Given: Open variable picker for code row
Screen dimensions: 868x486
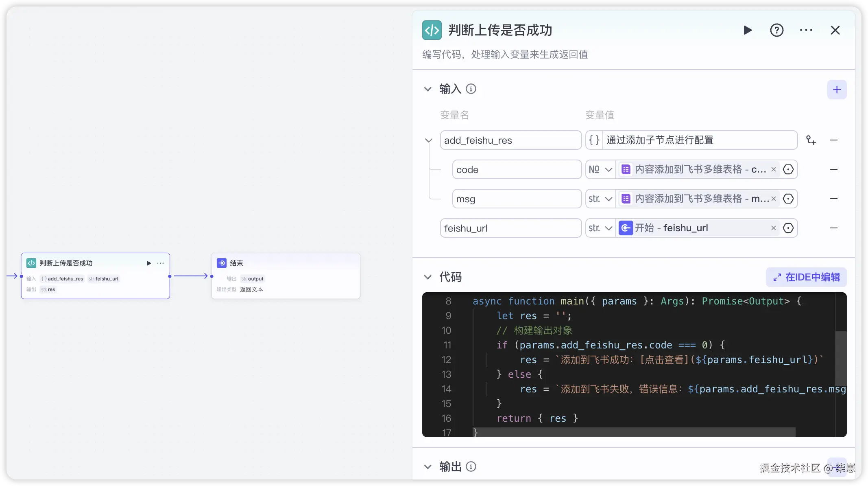Looking at the screenshot, I should point(788,169).
